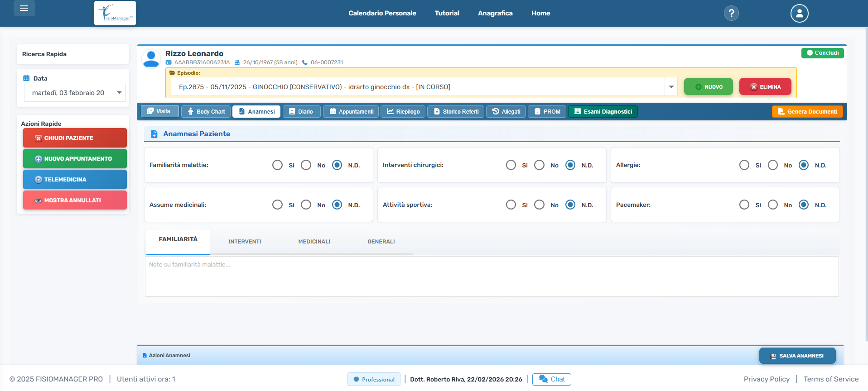Click the page vertical scrollbar
The image size is (868, 391).
(x=866, y=181)
